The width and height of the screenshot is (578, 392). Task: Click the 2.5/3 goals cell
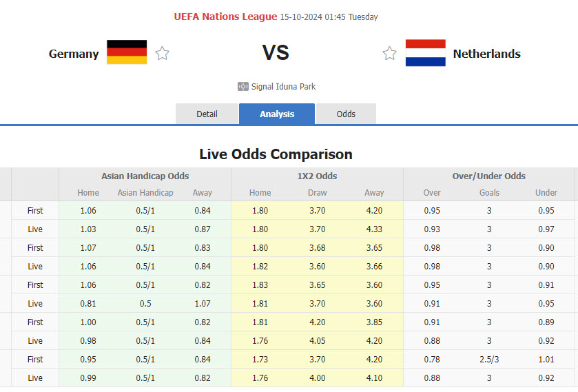point(489,360)
